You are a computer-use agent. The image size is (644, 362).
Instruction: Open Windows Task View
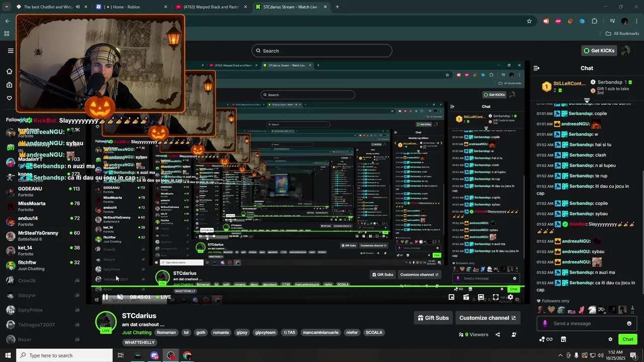(x=120, y=355)
